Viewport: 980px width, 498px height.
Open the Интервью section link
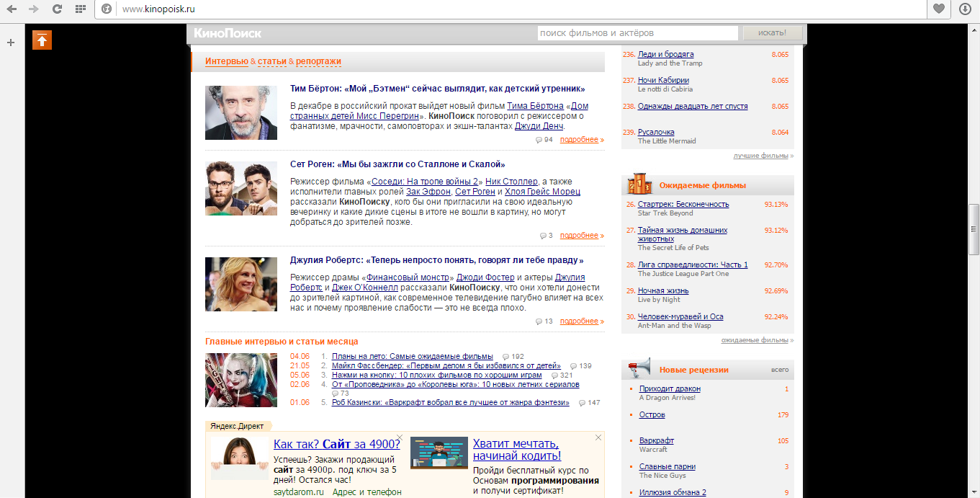(x=227, y=62)
